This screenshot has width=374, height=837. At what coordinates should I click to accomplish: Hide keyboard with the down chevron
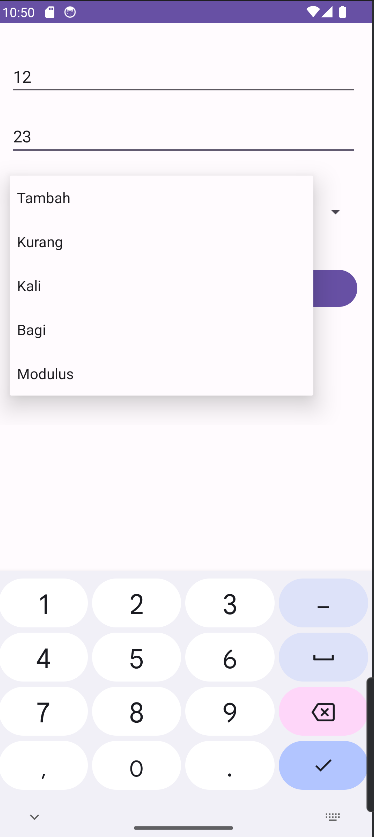tap(35, 817)
